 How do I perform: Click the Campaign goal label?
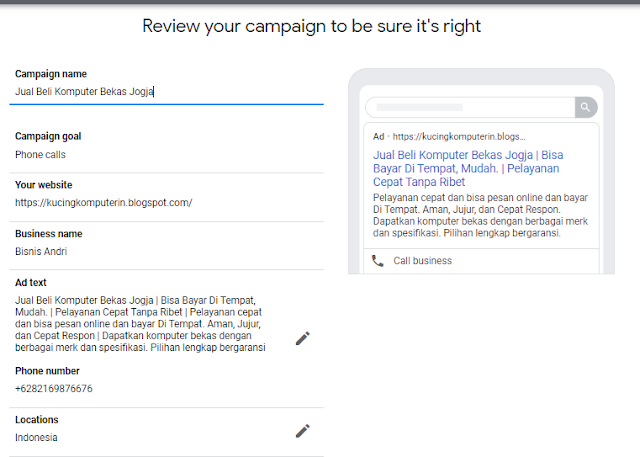pos(48,136)
